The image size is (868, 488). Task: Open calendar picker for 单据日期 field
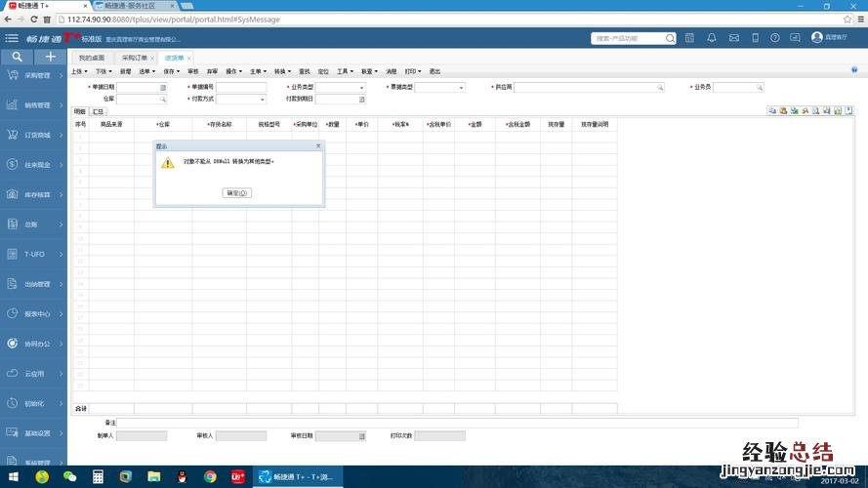163,88
